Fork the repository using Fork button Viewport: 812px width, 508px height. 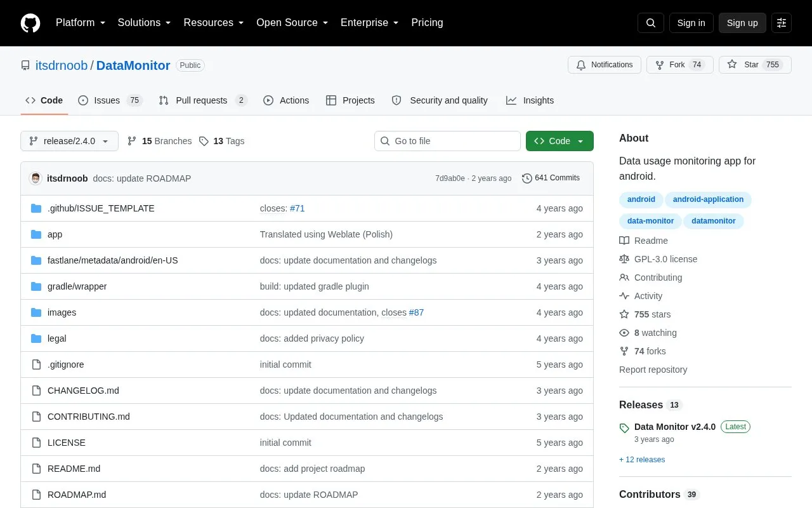(x=680, y=65)
